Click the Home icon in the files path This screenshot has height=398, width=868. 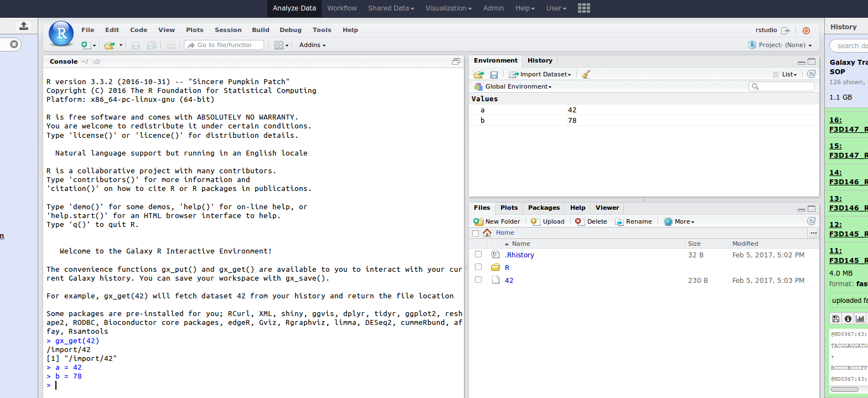click(x=487, y=233)
